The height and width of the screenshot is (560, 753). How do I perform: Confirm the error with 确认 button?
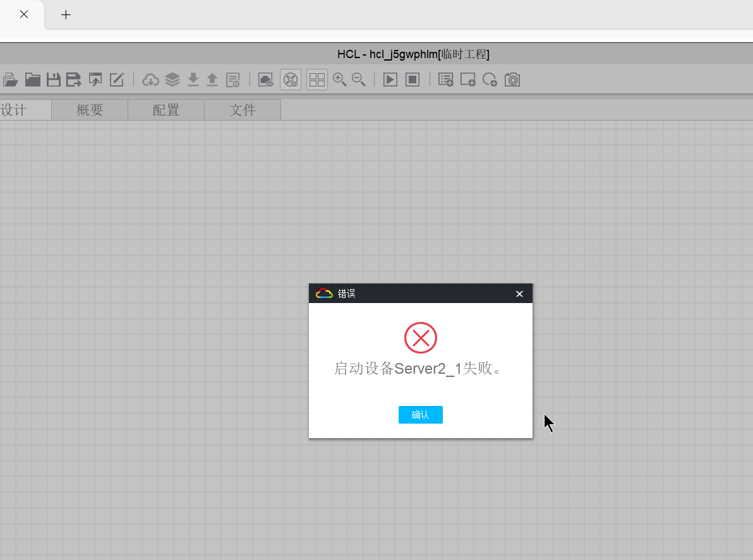pos(420,415)
